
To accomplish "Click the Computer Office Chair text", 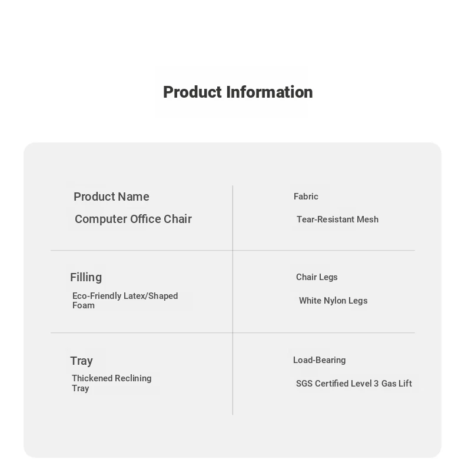I will pos(133,219).
